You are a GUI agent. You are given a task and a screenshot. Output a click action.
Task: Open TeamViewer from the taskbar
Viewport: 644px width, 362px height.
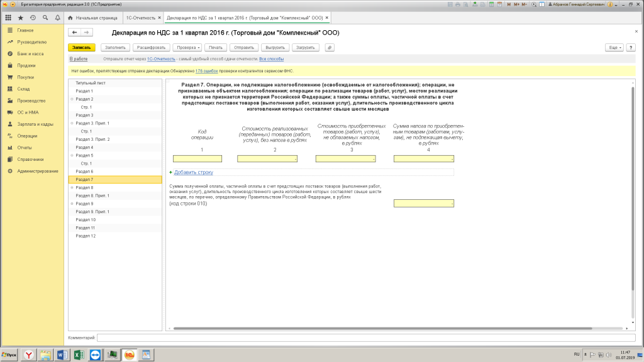[x=96, y=354]
